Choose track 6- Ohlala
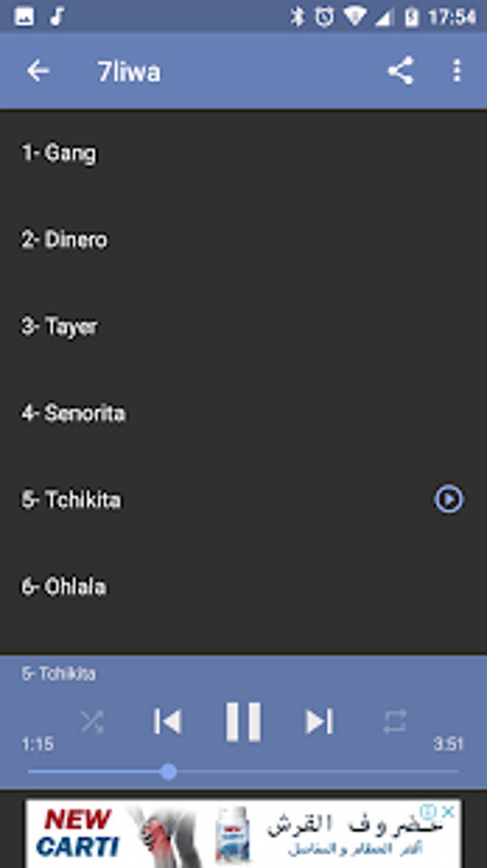Screen dimensions: 487x868 point(64,587)
